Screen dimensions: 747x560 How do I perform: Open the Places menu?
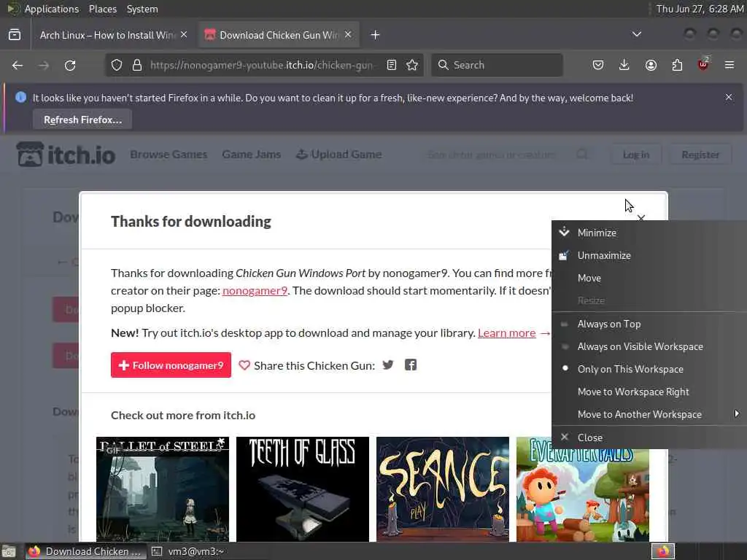coord(102,9)
